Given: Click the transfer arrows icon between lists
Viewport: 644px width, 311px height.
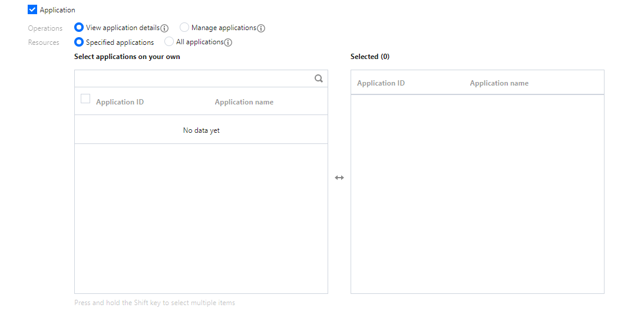Looking at the screenshot, I should coord(339,178).
